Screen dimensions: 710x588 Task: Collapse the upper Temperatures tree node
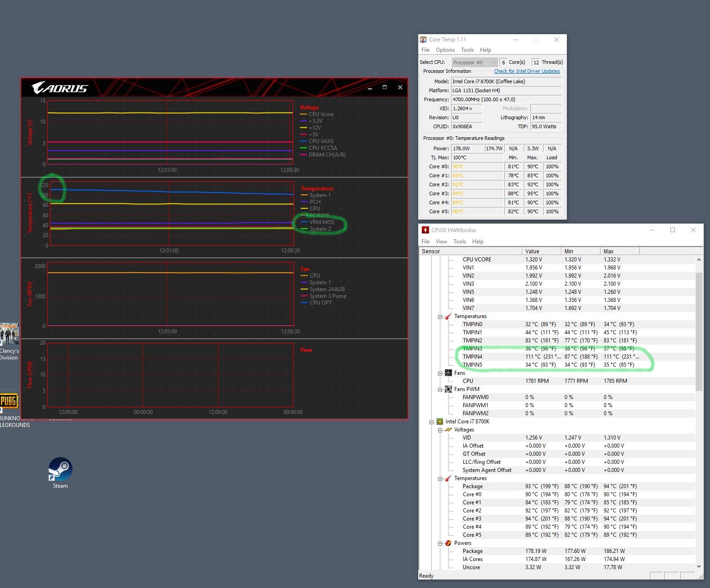coord(440,316)
